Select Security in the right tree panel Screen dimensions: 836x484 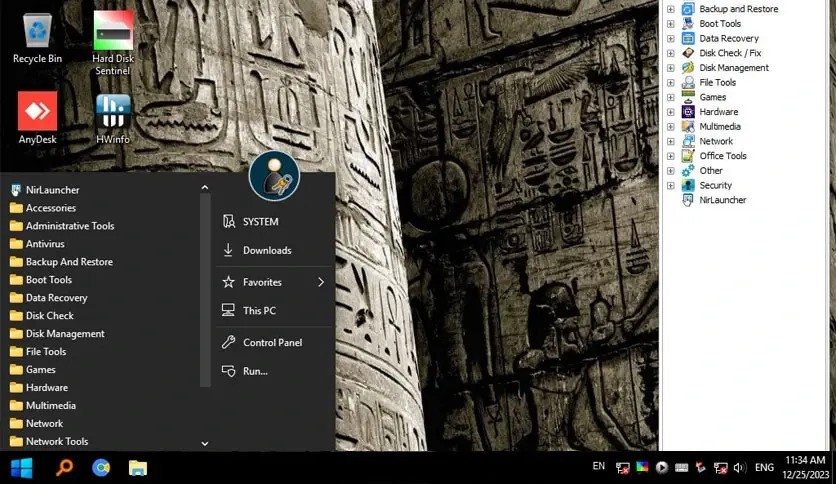(x=716, y=185)
